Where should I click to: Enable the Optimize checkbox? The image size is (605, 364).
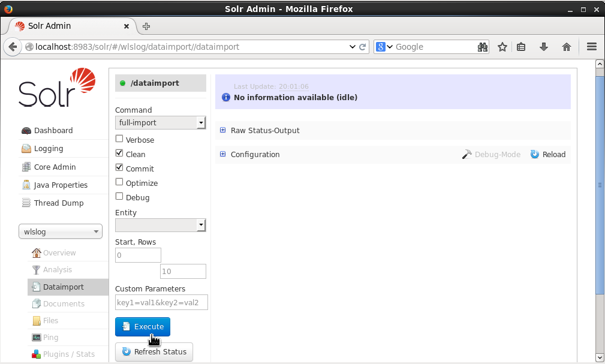click(x=119, y=182)
